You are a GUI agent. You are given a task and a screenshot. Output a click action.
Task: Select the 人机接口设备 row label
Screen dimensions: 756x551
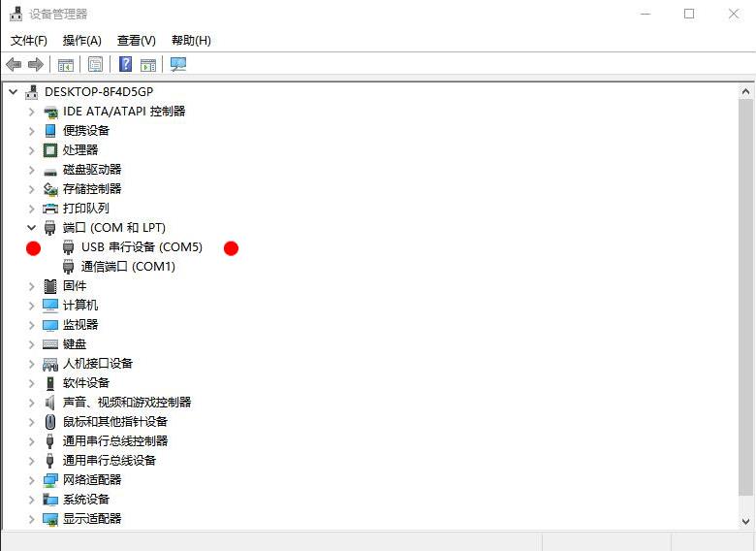tap(98, 364)
